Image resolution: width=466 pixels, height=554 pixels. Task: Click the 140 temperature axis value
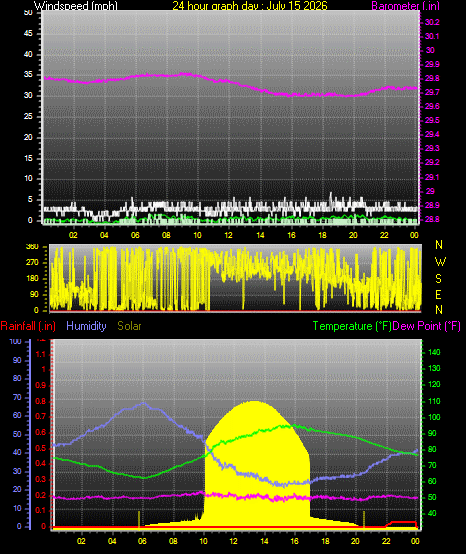point(434,352)
